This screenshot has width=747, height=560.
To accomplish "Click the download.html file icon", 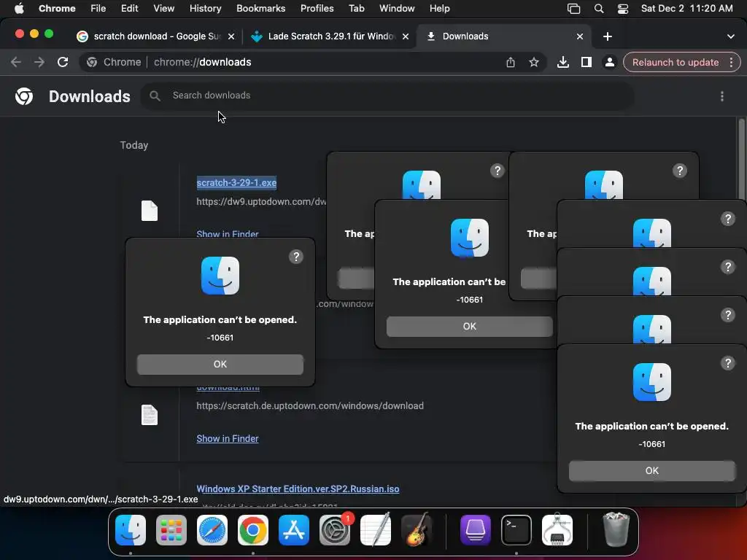I will pyautogui.click(x=149, y=415).
